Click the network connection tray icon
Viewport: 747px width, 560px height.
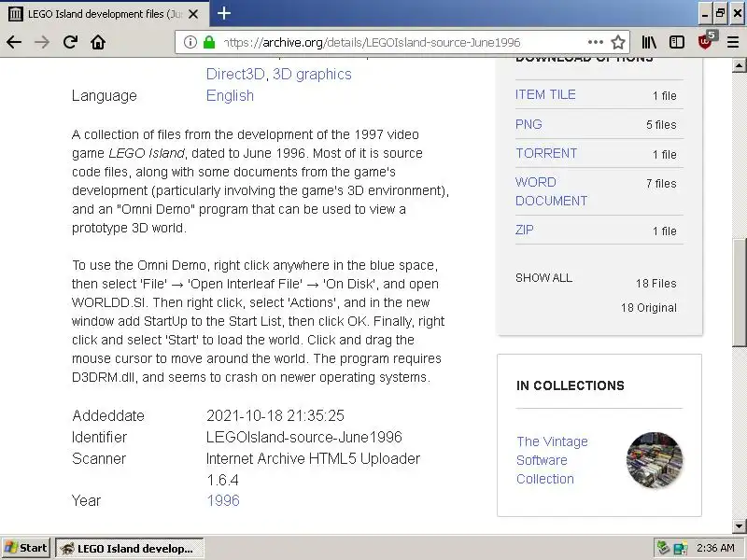click(x=681, y=548)
